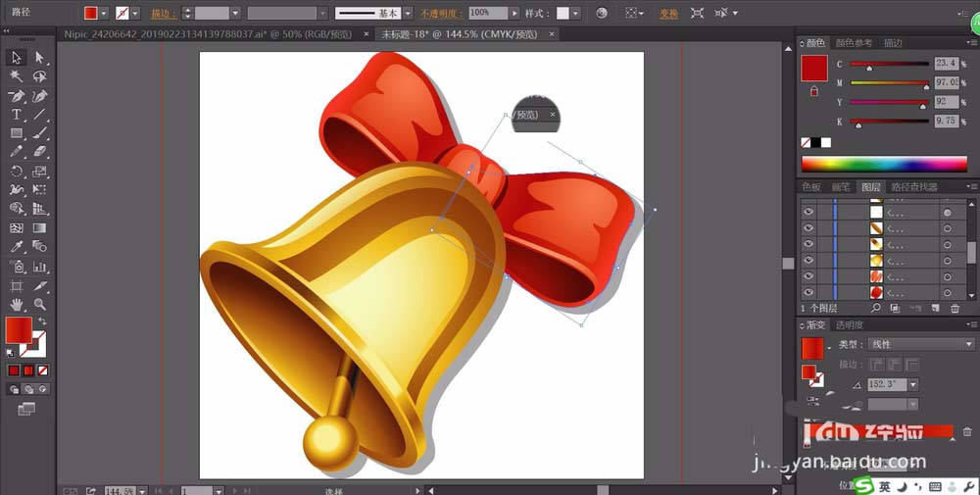Image resolution: width=980 pixels, height=495 pixels.
Task: Open gradient angle 152.3° dropdown
Action: click(913, 384)
